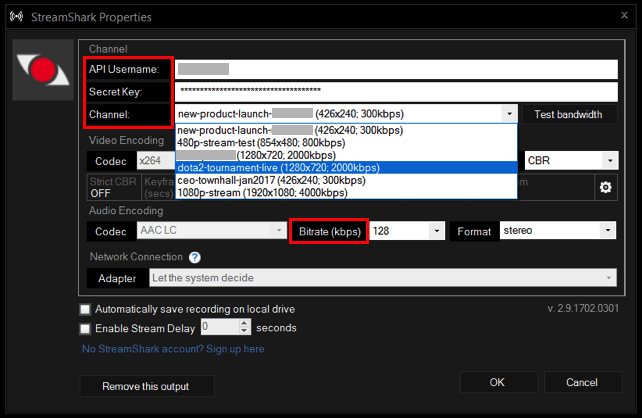The image size is (642, 418).
Task: Select new-product-launch option in dropdown list
Action: [346, 130]
